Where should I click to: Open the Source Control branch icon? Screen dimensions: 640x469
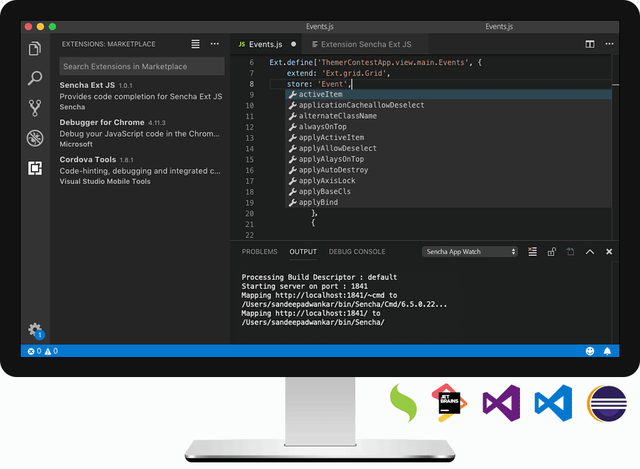tap(35, 108)
